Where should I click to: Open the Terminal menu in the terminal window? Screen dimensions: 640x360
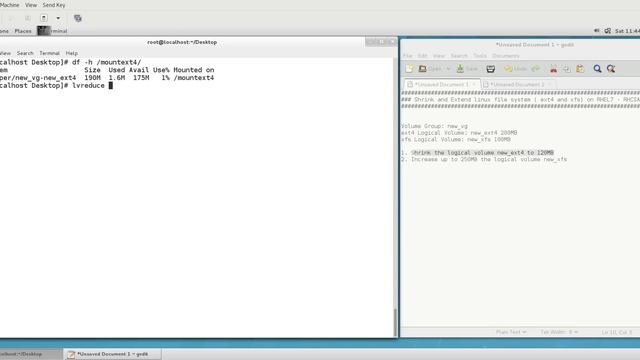coord(49,53)
